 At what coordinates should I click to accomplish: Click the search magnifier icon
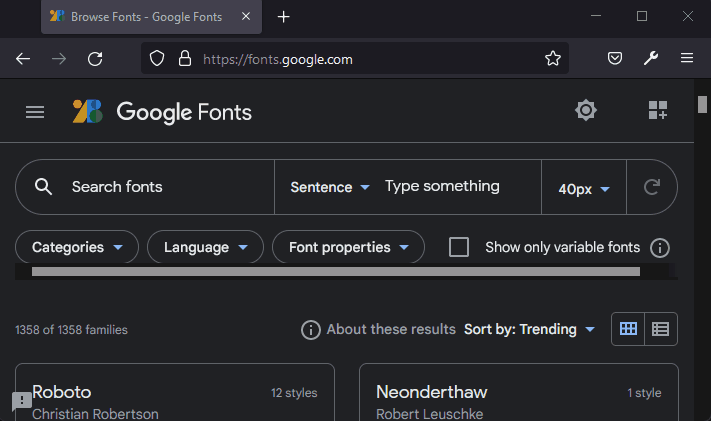pos(44,187)
